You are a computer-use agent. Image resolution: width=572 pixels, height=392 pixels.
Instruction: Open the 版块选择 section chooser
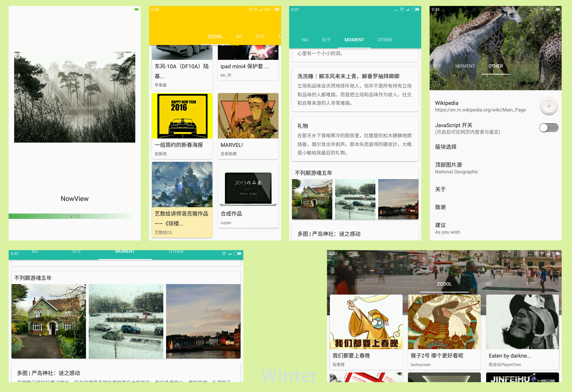(x=446, y=147)
